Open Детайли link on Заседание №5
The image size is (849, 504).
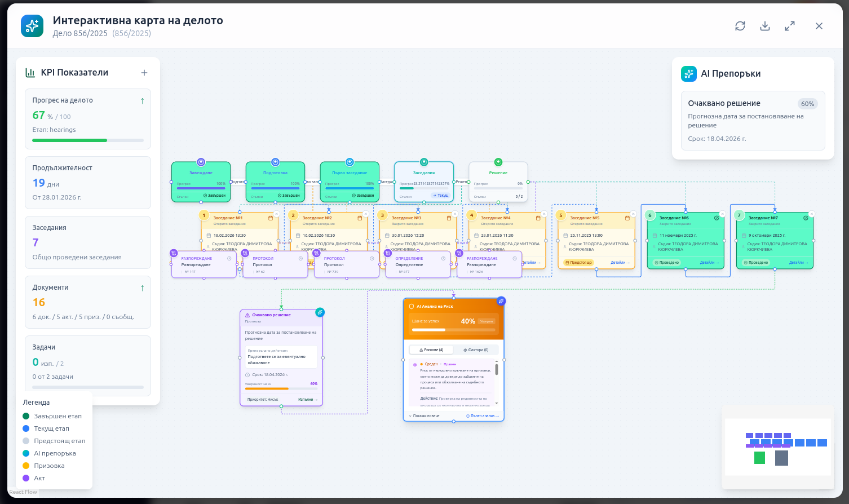620,263
